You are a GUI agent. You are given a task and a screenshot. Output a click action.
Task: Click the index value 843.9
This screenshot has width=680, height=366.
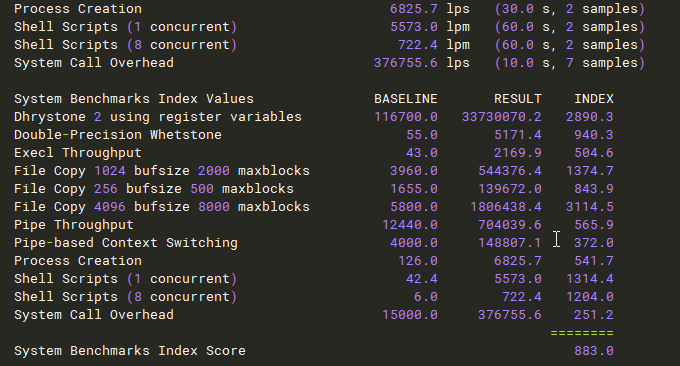(x=594, y=189)
